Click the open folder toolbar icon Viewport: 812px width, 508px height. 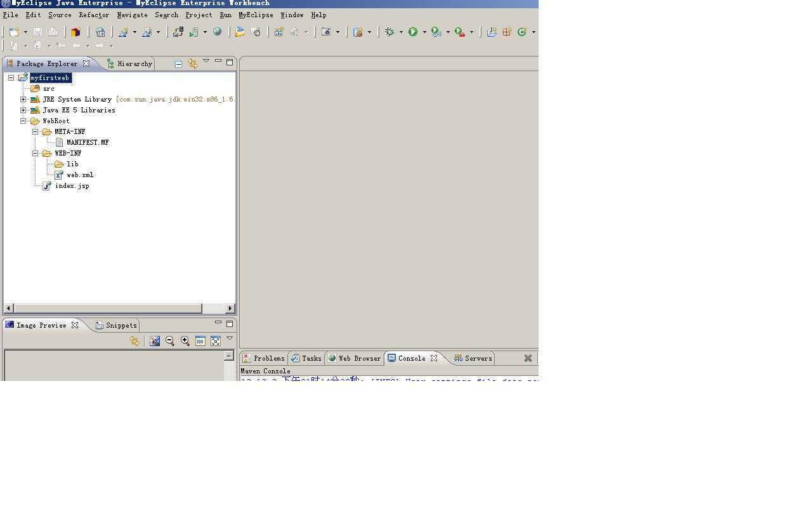(x=240, y=32)
